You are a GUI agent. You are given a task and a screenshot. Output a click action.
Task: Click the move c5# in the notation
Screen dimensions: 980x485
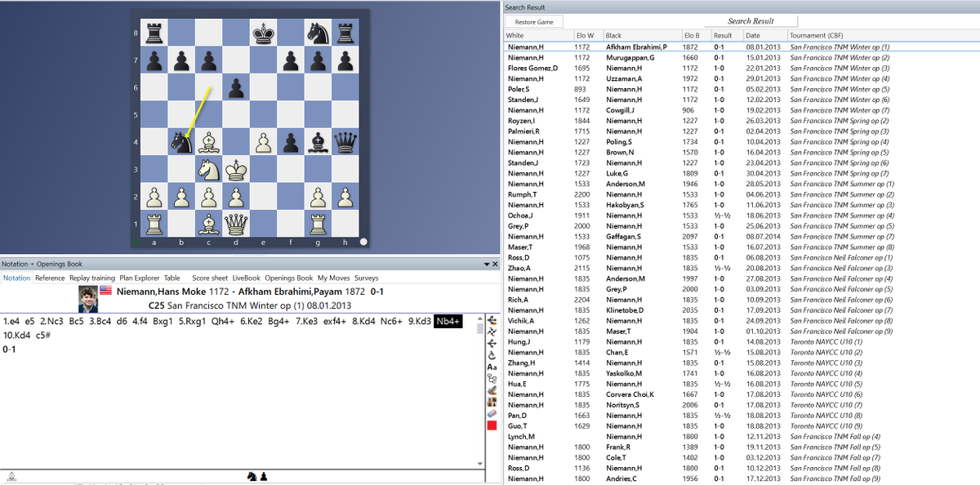[44, 336]
